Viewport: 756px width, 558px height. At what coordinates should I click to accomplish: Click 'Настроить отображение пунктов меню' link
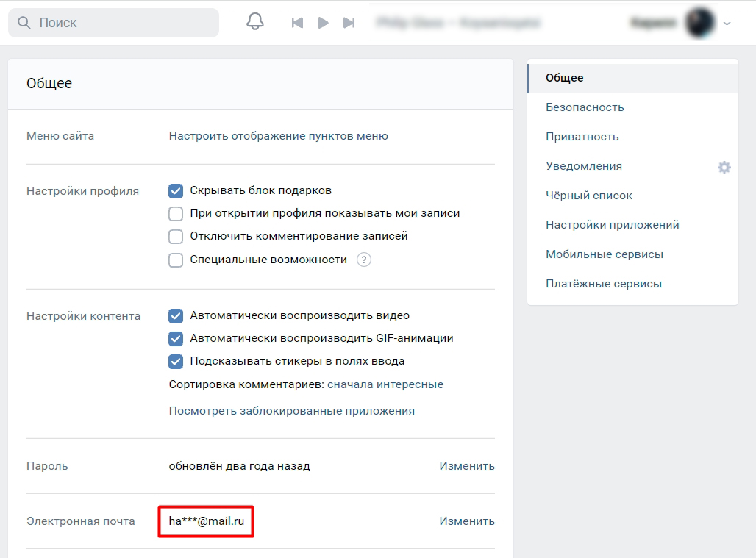[278, 136]
